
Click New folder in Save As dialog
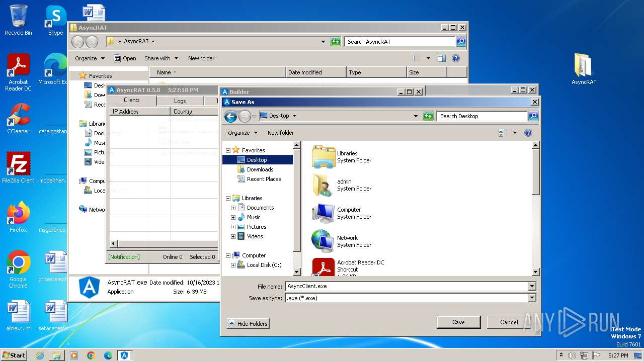(x=281, y=133)
